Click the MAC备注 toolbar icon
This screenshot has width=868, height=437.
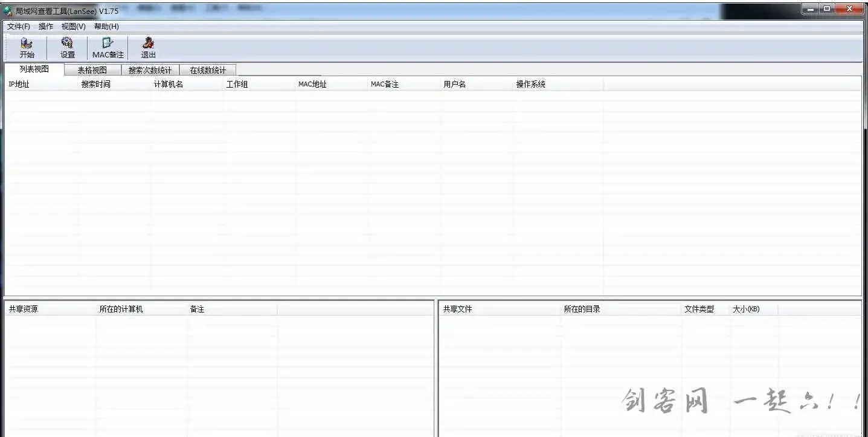pos(108,47)
